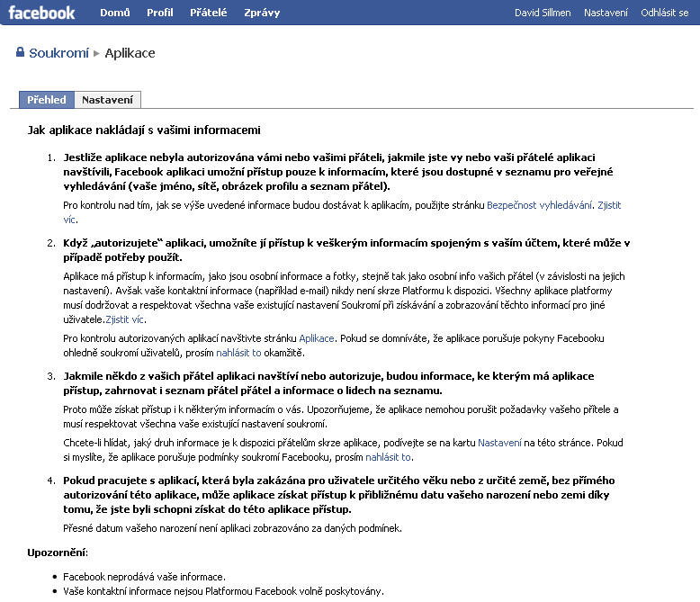
Task: Go to Přátelé in top bar
Action: (209, 13)
